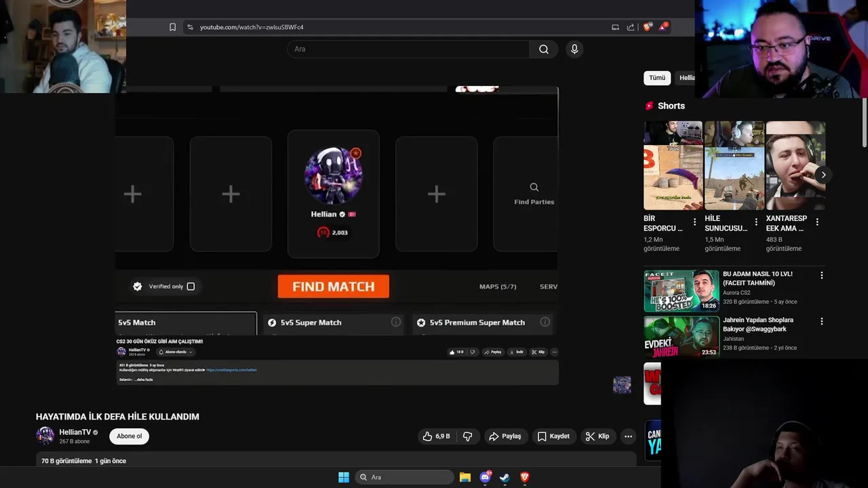The width and height of the screenshot is (868, 488).
Task: Open 'XANTARES PEEK AMA' short thumbnail
Action: [795, 165]
